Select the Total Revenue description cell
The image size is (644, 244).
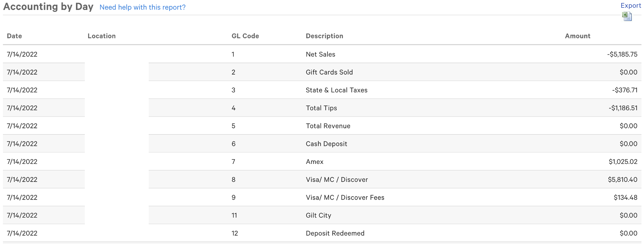coord(328,126)
